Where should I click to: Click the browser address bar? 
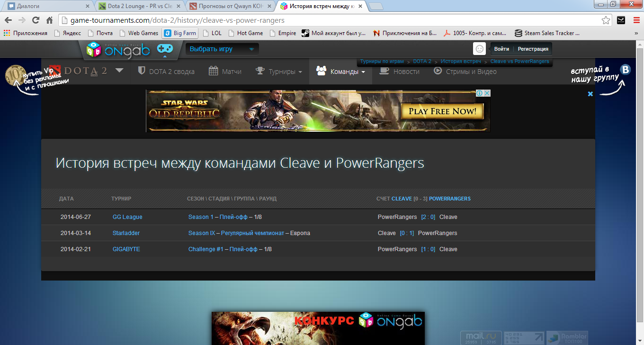[331, 20]
